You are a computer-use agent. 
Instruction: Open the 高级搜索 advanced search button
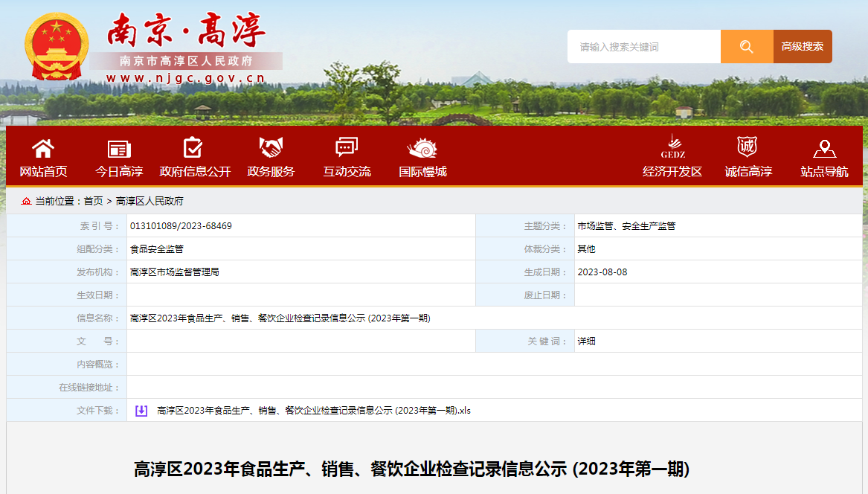pyautogui.click(x=803, y=47)
